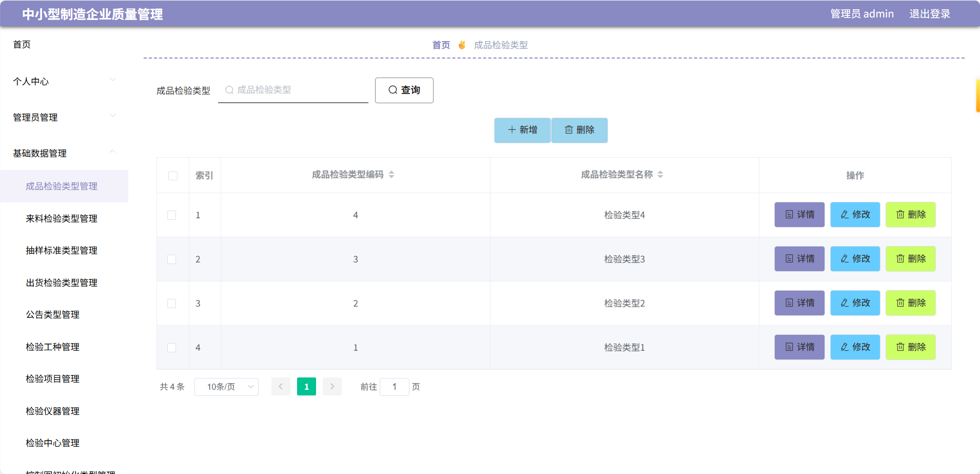Open 来料检验类型管理 in the sidebar

62,219
